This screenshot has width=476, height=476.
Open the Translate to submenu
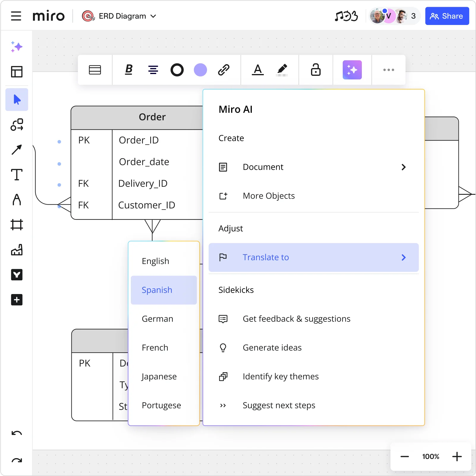314,257
